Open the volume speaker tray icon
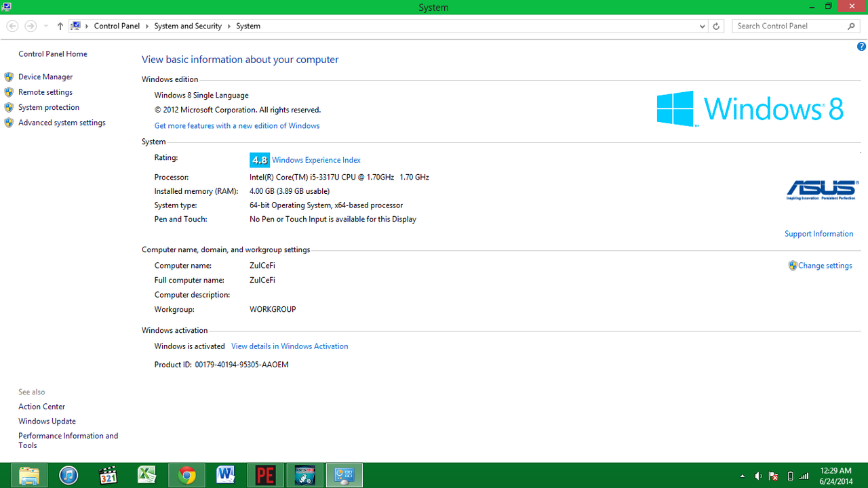This screenshot has height=488, width=868. (x=758, y=476)
